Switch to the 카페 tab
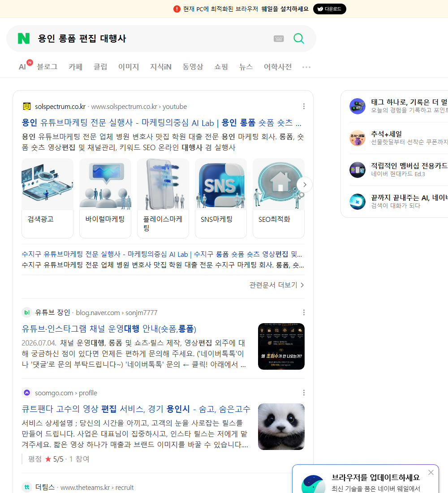Screen dimensions: 448x493 [x=75, y=67]
